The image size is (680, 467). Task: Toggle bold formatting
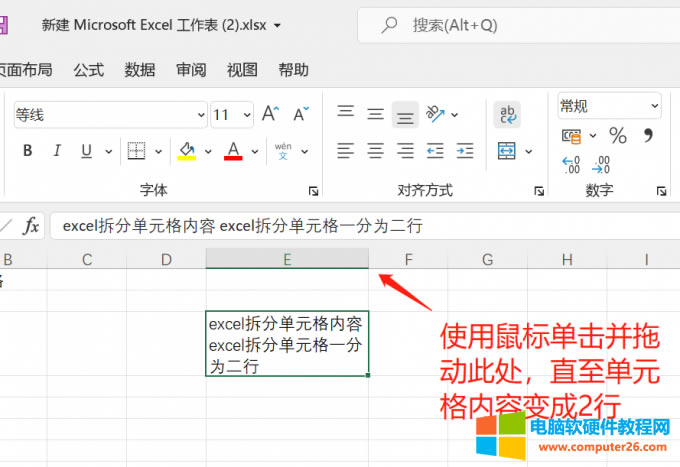click(x=28, y=151)
